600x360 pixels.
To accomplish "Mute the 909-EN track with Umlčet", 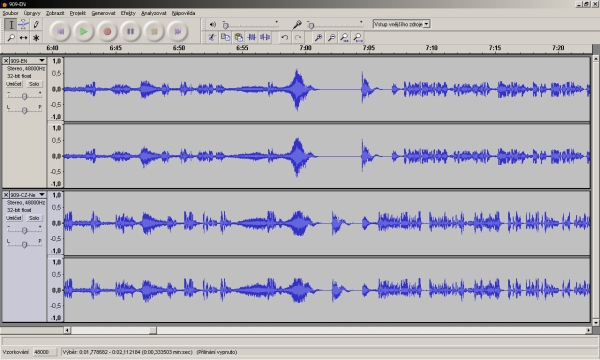I will [x=14, y=84].
